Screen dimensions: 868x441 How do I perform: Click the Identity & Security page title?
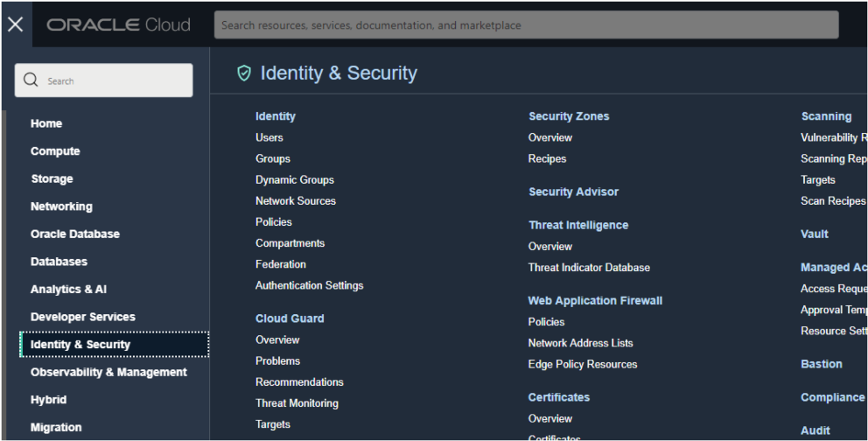339,73
